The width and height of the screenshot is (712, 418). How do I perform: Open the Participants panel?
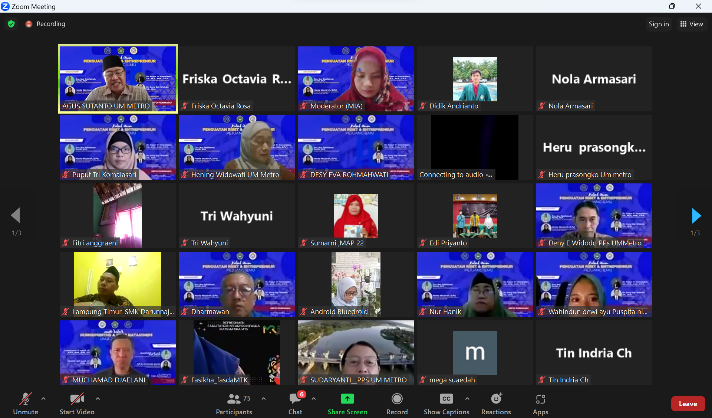tap(233, 400)
